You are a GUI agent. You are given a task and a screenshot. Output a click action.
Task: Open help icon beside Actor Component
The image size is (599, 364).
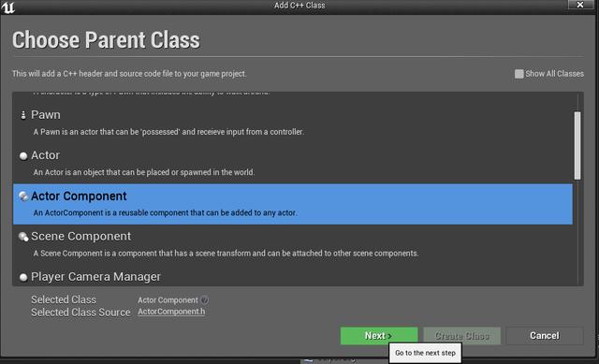click(x=204, y=299)
